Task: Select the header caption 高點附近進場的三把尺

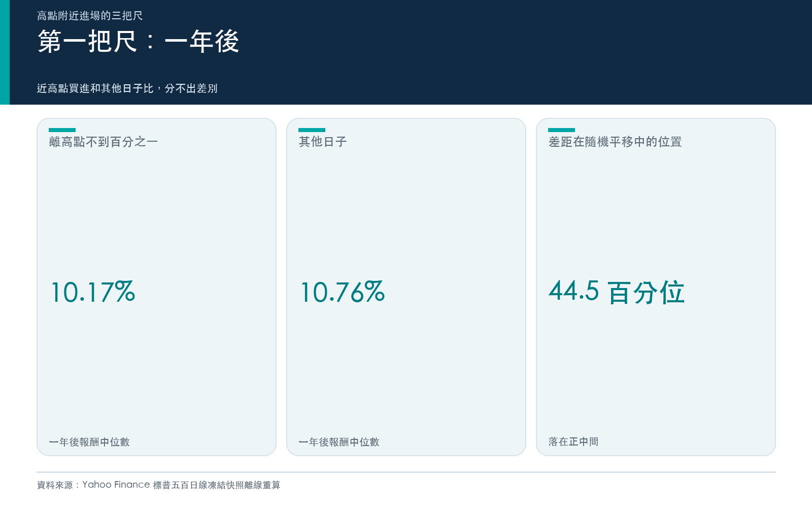Action: [90, 16]
